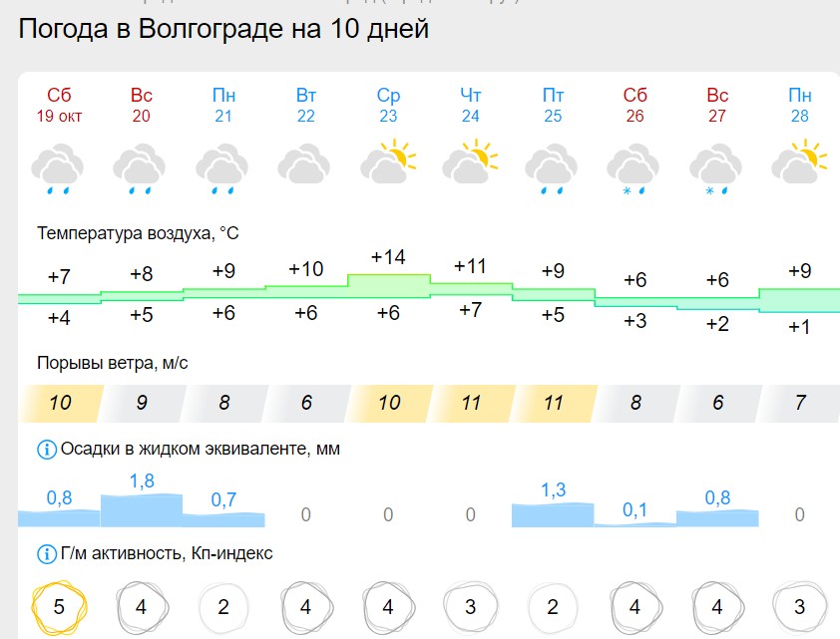
Task: Click the rainy cloud icon for Friday 25
Action: point(553,166)
